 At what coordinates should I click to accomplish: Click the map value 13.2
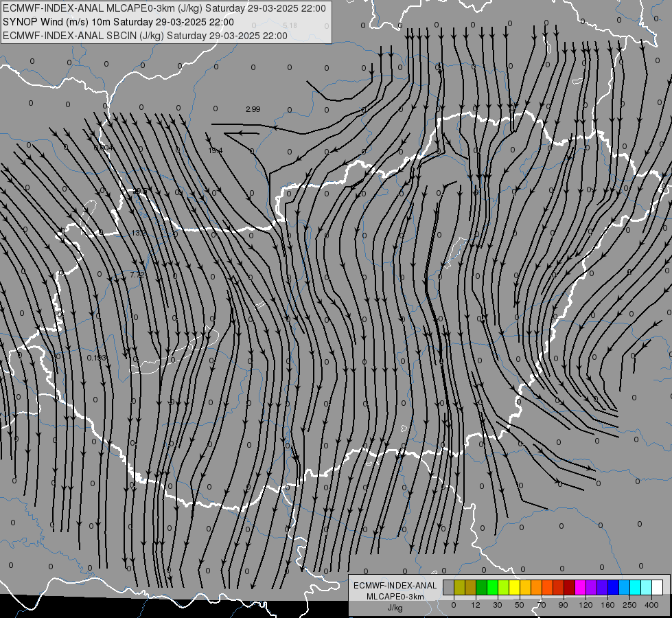point(139,233)
